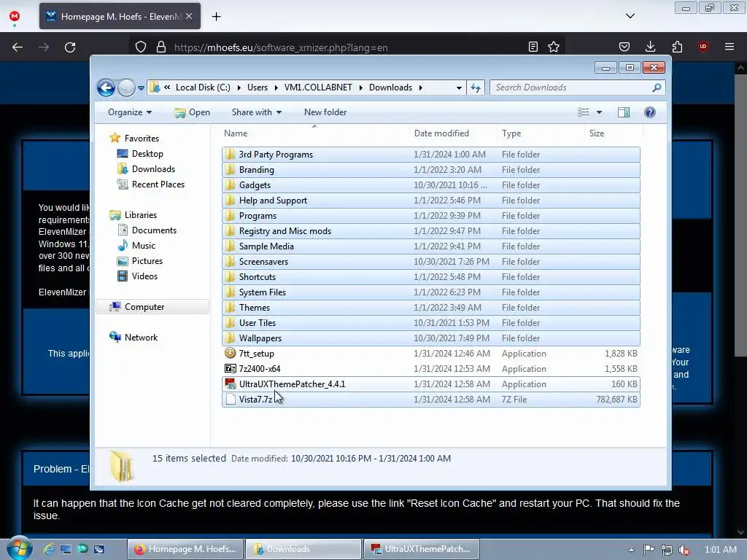Sort by the Size column header
The width and height of the screenshot is (747, 560).
(x=597, y=133)
